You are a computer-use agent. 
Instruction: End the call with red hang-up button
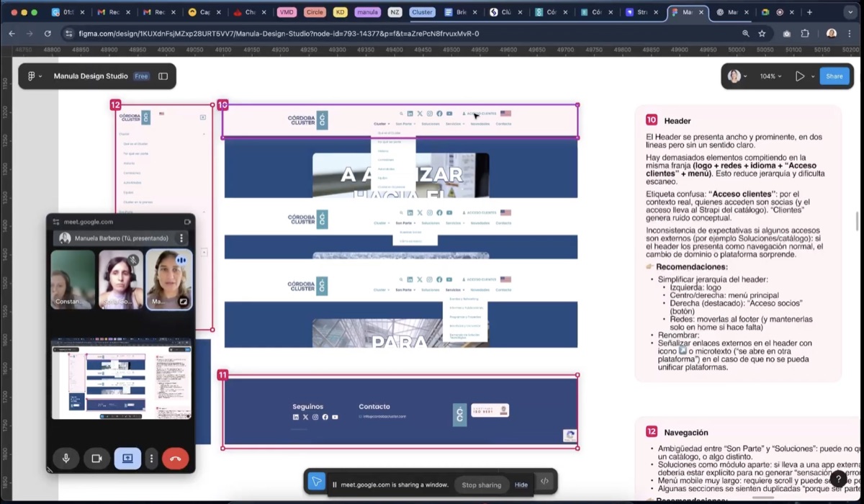175,459
